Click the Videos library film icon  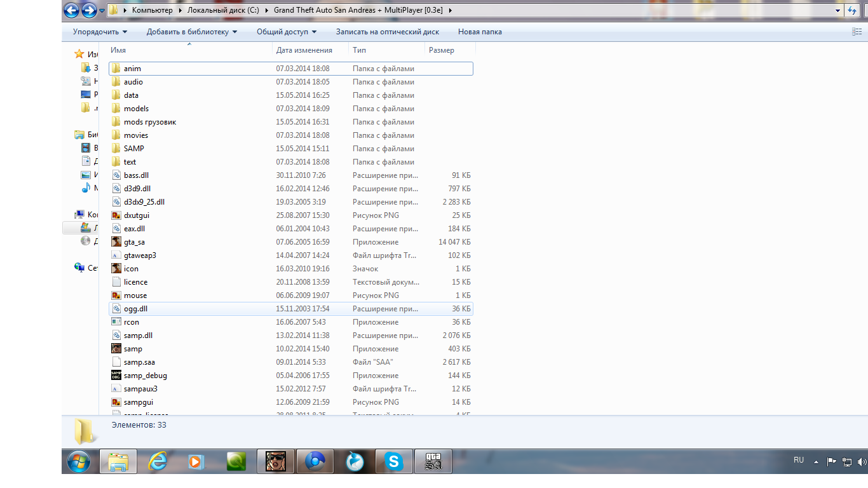(x=86, y=148)
